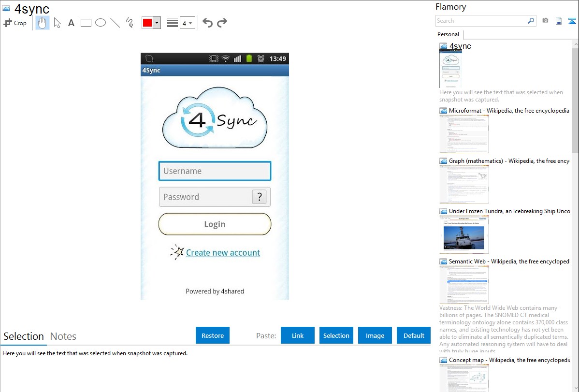
Task: Click the 4Sync cloud logo
Action: 215,118
